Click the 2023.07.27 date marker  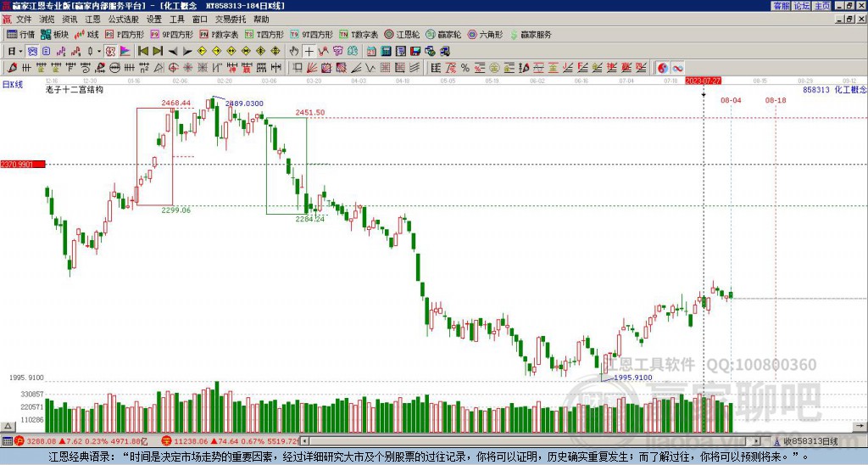703,81
